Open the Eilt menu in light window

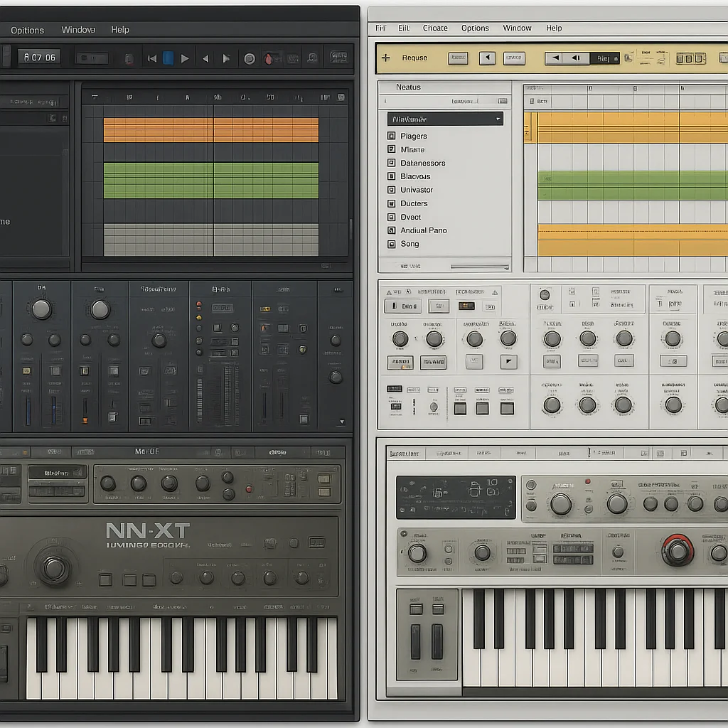(x=404, y=28)
